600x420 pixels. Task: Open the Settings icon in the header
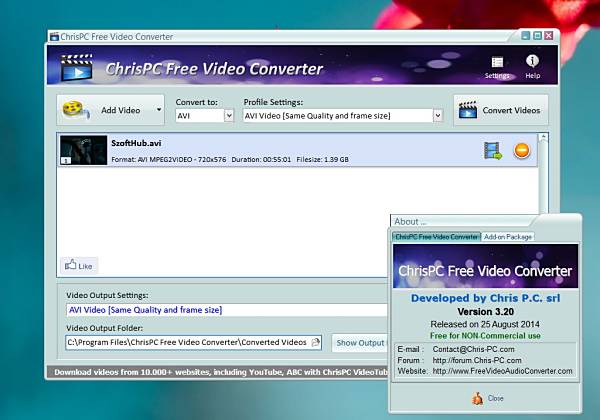[x=497, y=67]
